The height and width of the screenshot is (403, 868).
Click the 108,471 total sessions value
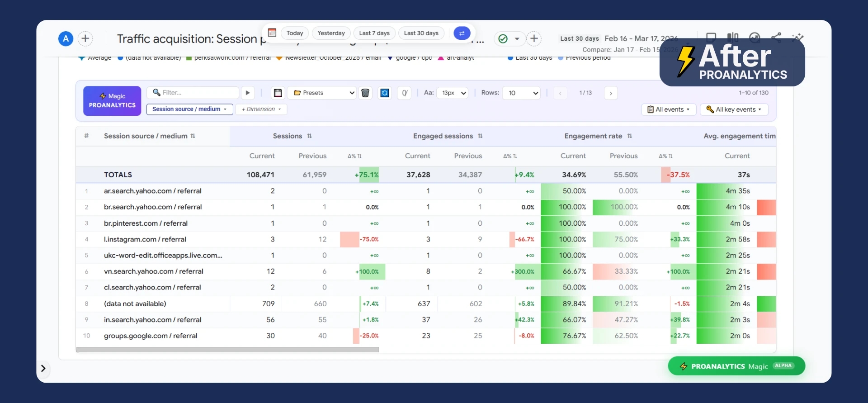click(260, 175)
